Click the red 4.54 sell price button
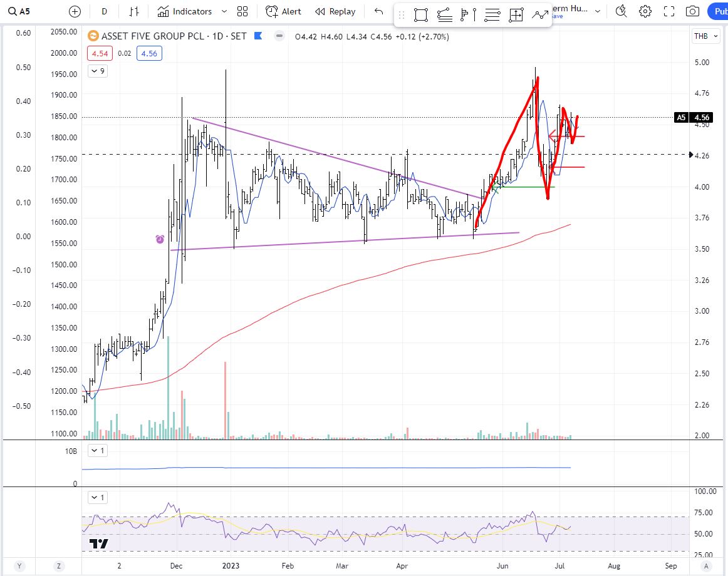 (100, 53)
